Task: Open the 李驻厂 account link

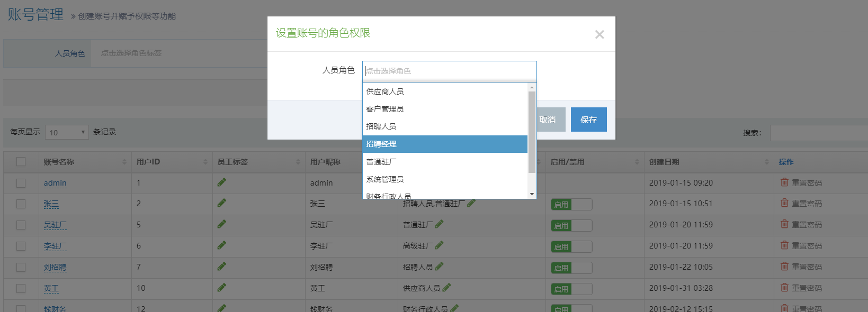Action: 55,246
